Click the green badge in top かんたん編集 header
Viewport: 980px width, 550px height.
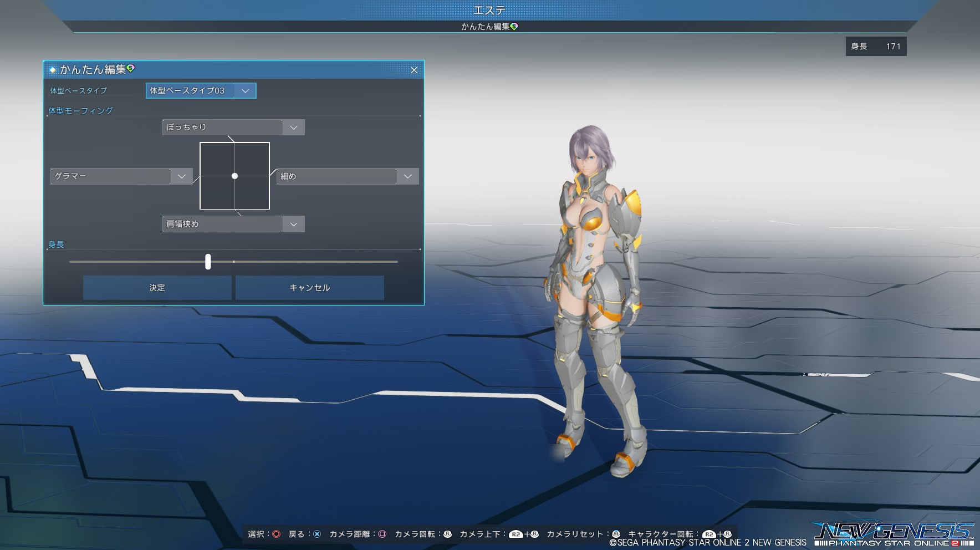click(x=514, y=26)
